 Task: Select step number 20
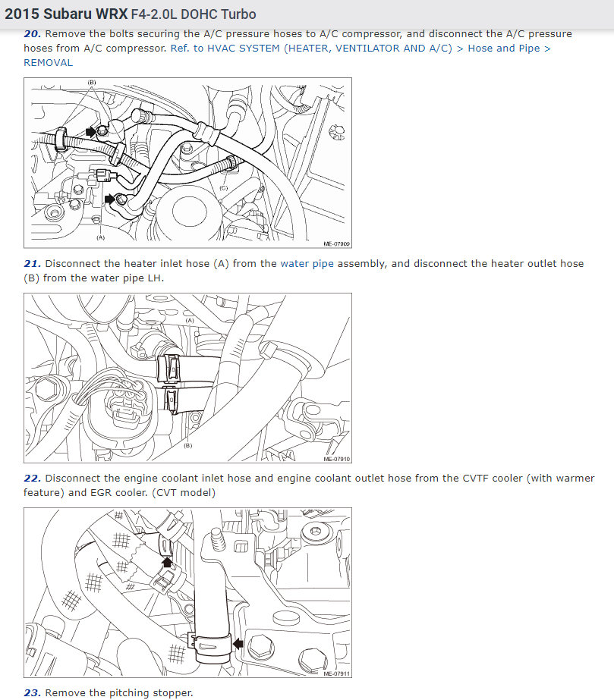[x=32, y=34]
